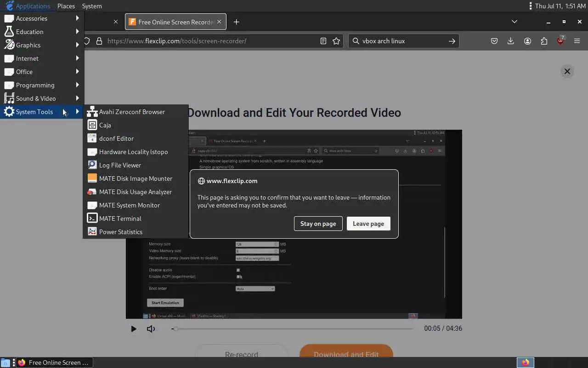
Task: Open the Places menu
Action: pos(66,6)
